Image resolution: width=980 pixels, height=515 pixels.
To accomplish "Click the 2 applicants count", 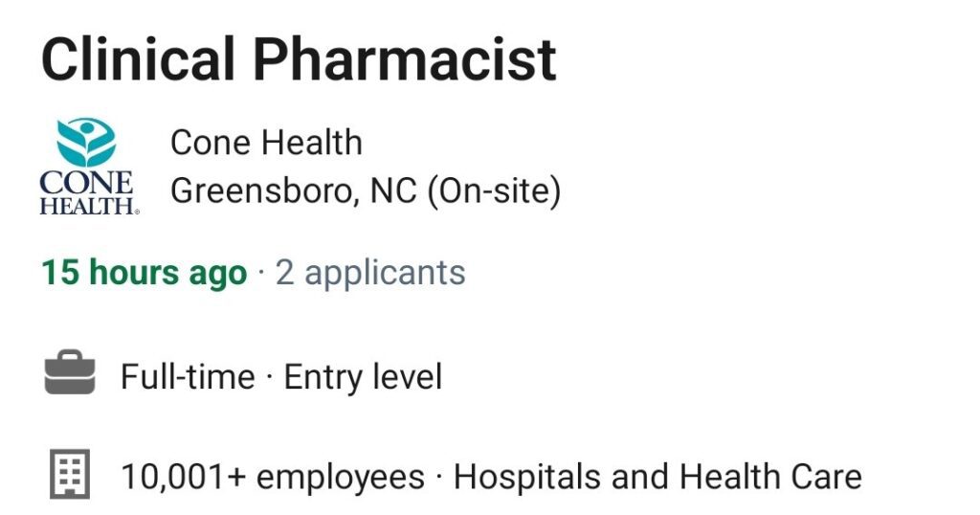I will pyautogui.click(x=370, y=274).
